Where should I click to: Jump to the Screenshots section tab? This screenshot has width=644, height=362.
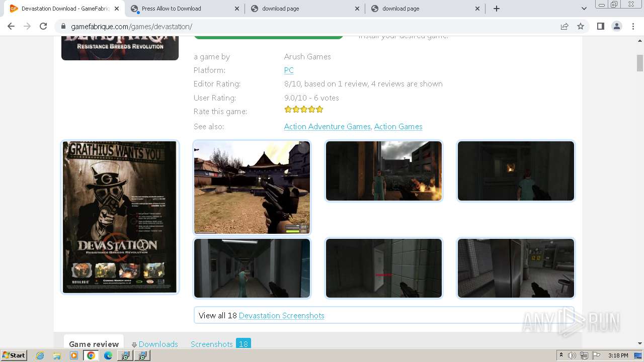(x=220, y=344)
